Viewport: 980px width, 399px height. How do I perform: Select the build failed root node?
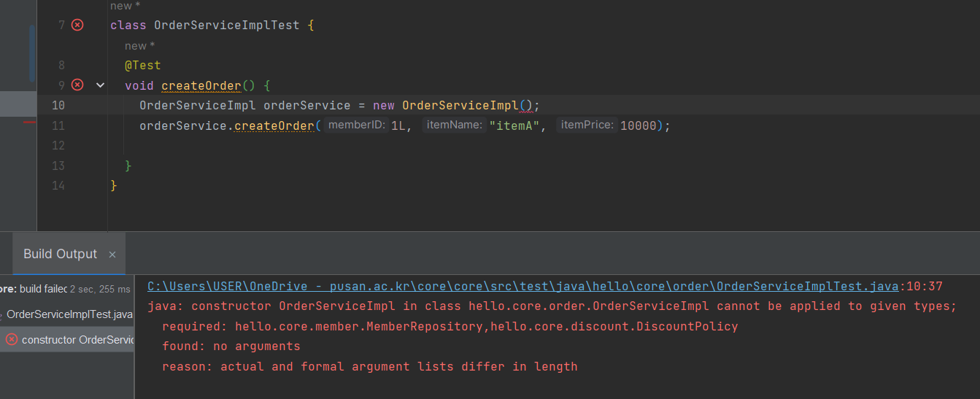(66, 289)
